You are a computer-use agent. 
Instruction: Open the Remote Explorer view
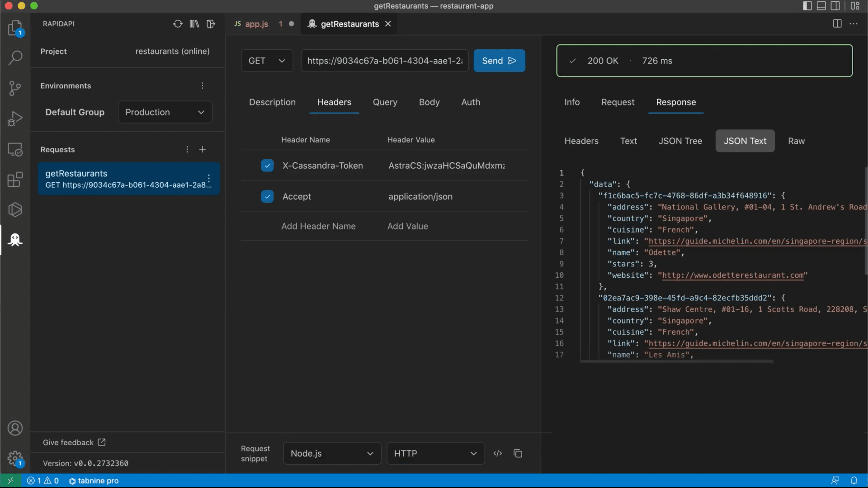point(15,149)
